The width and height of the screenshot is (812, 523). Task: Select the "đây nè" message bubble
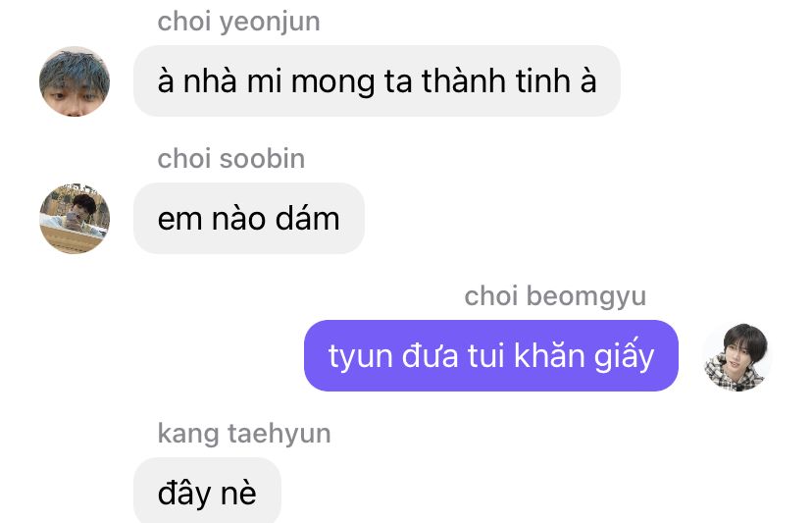207,491
